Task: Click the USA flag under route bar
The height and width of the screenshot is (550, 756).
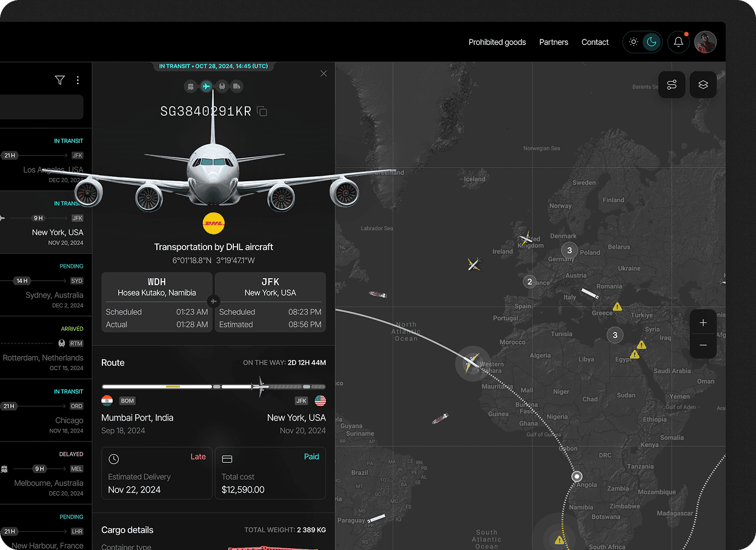Action: [320, 400]
